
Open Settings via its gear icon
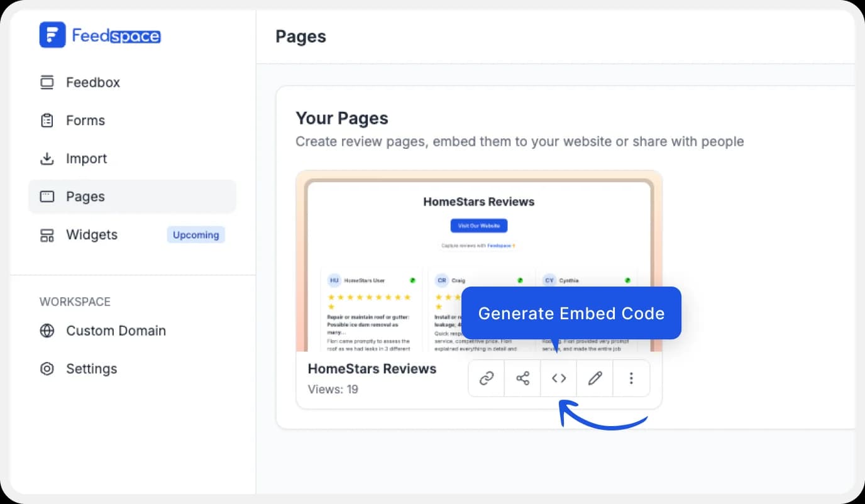tap(47, 369)
